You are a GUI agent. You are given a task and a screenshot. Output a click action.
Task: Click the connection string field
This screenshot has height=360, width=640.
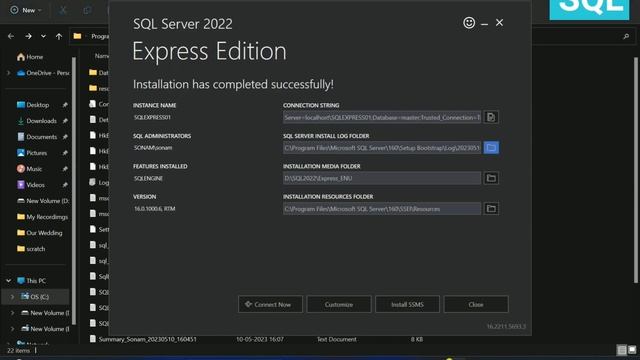382,117
